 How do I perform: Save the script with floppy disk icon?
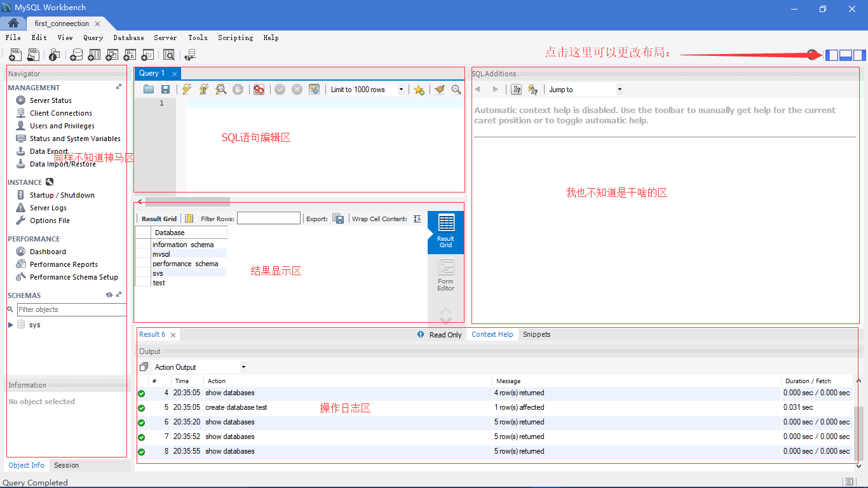(x=165, y=90)
